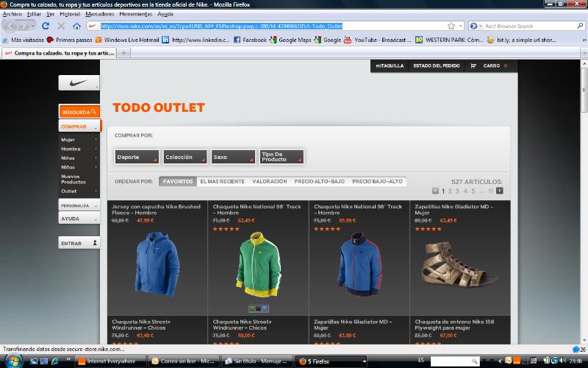Bookmark this page with the star icon
Image resolution: width=588 pixels, height=368 pixels.
click(x=451, y=26)
